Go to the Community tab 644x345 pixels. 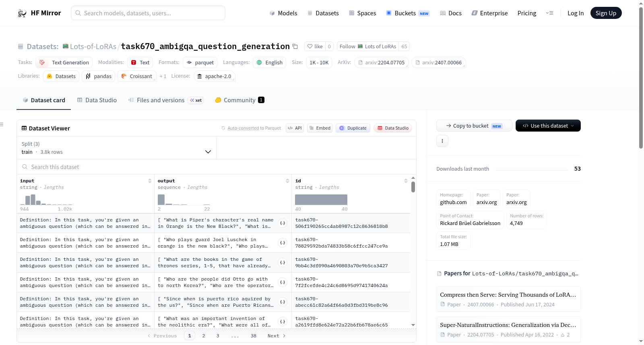pos(239,100)
